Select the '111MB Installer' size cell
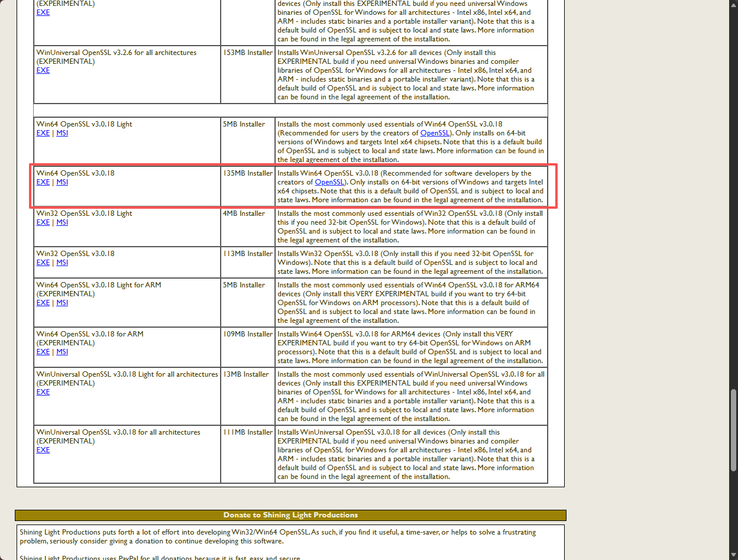738x560 pixels. click(248, 454)
